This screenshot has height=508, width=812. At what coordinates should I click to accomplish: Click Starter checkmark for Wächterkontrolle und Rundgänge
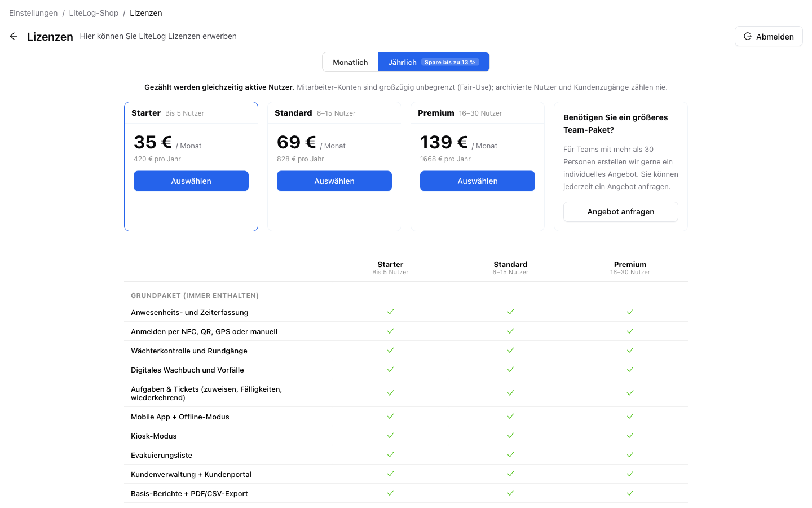pyautogui.click(x=390, y=350)
